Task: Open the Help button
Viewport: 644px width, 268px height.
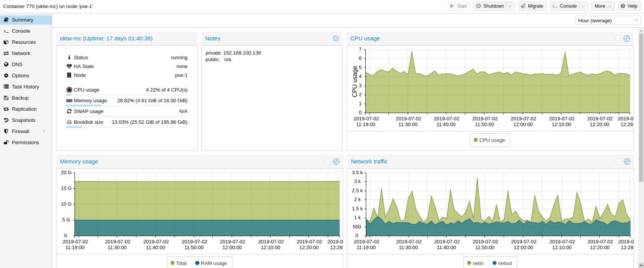Action: [x=630, y=6]
